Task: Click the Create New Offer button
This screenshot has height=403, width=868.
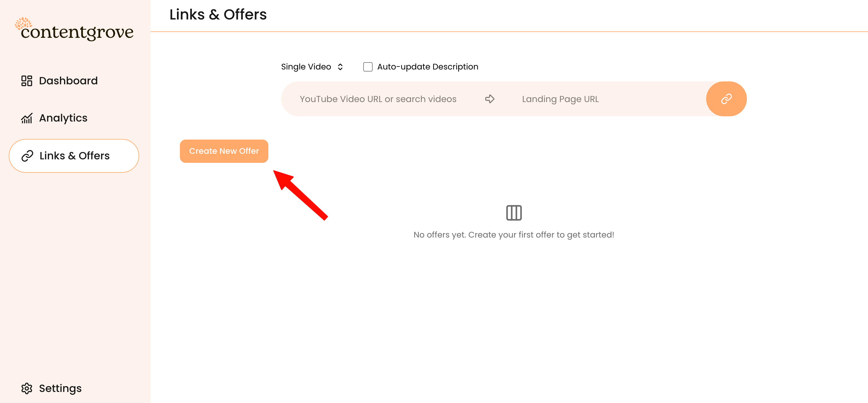Action: 224,151
